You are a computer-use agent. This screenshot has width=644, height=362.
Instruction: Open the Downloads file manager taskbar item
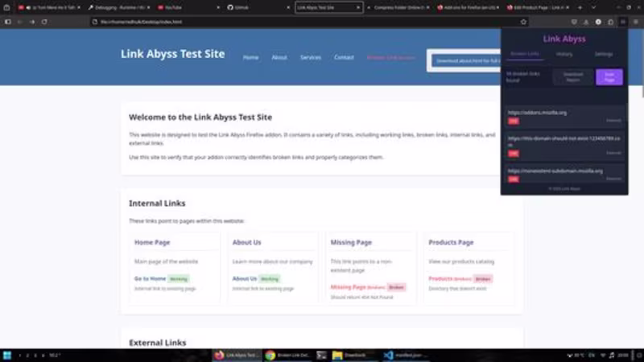(x=354, y=355)
